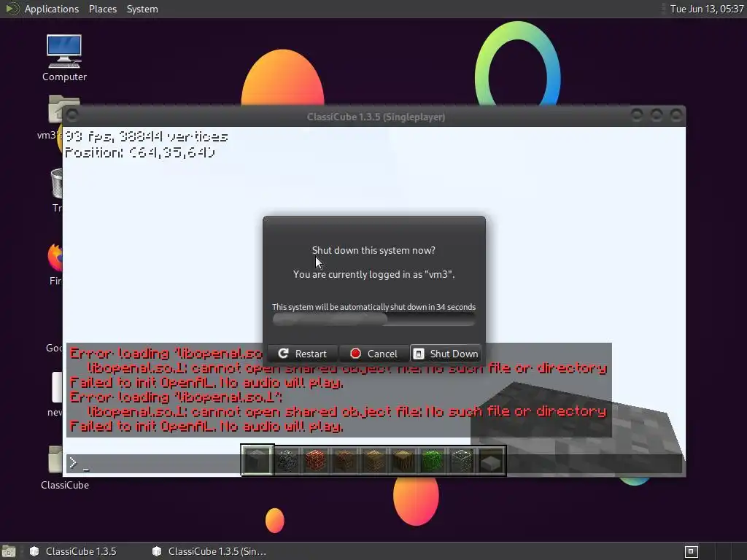Switch to ClassiCube 1.3.5 taskbar entry

pos(74,551)
